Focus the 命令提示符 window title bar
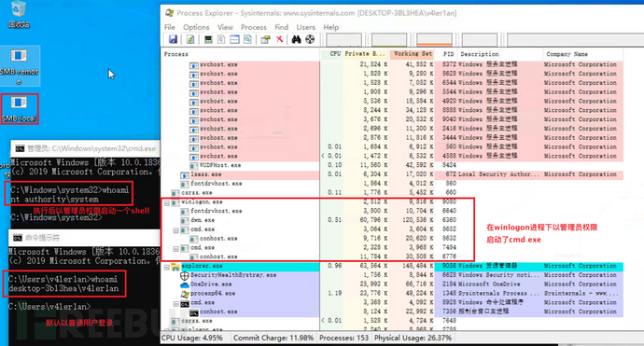 (84, 238)
